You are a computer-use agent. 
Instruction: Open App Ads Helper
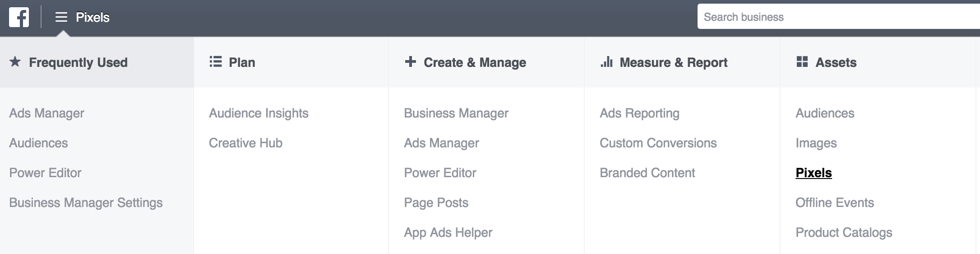[448, 232]
